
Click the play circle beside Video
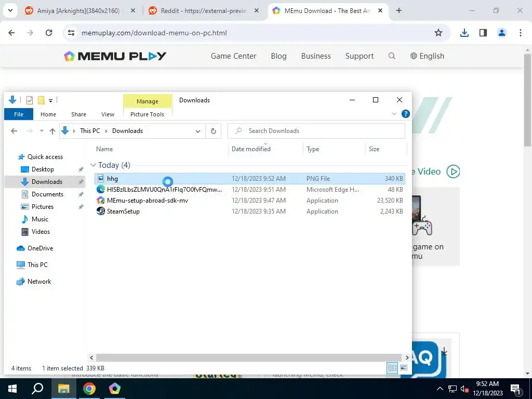pyautogui.click(x=453, y=171)
